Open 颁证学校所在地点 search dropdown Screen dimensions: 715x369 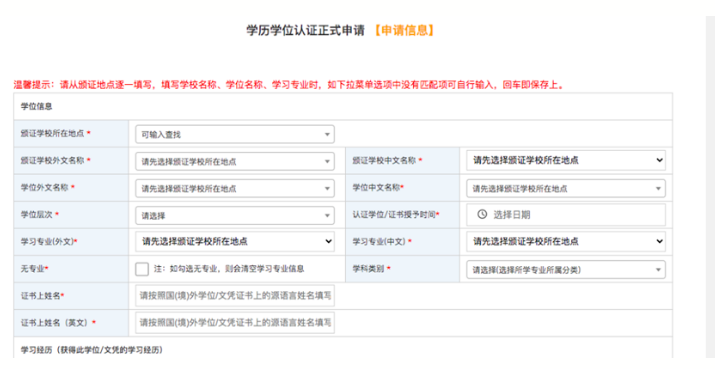(x=235, y=135)
